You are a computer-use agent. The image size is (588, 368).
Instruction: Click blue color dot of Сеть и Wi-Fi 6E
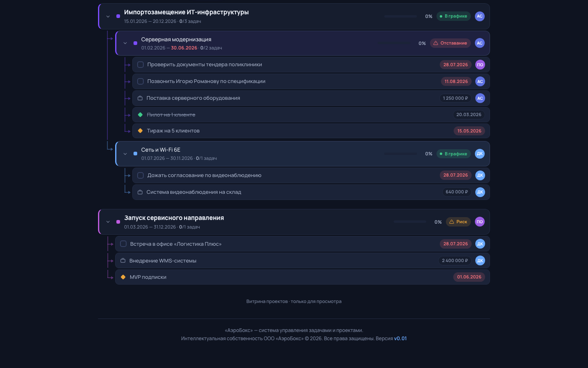click(x=135, y=154)
